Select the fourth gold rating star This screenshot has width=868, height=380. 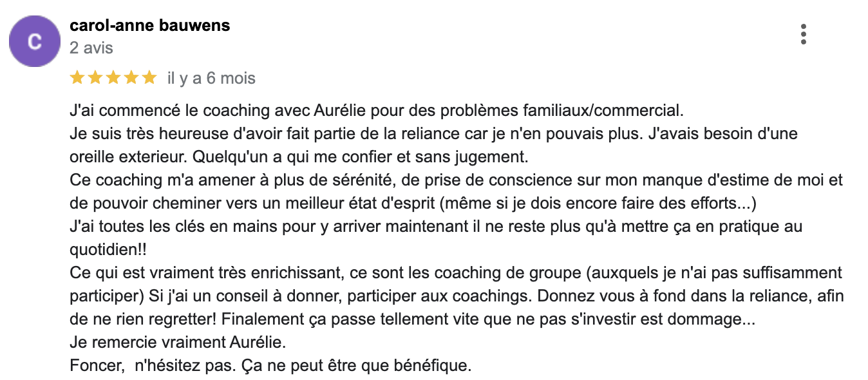click(x=131, y=78)
